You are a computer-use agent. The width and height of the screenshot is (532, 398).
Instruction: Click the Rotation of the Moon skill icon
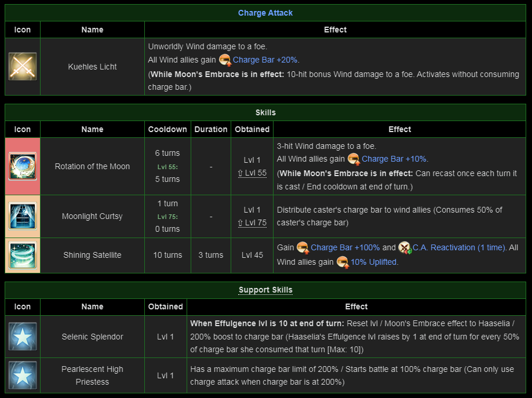tap(23, 166)
